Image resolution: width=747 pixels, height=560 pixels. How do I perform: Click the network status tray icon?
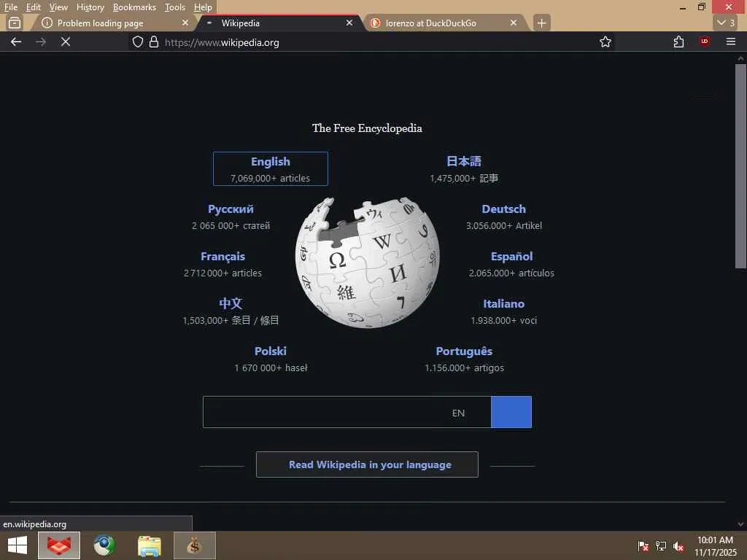coord(661,546)
